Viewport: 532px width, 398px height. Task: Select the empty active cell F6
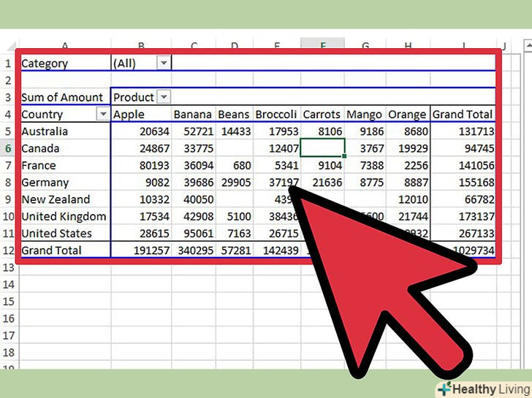coord(322,148)
